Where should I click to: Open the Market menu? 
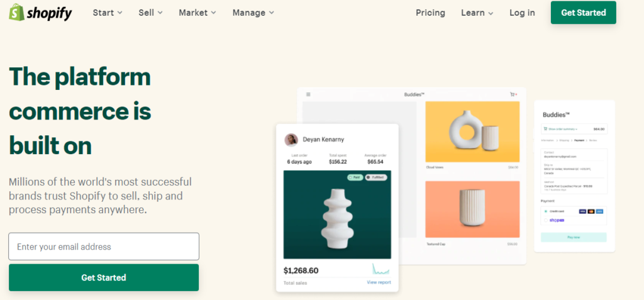click(x=197, y=13)
